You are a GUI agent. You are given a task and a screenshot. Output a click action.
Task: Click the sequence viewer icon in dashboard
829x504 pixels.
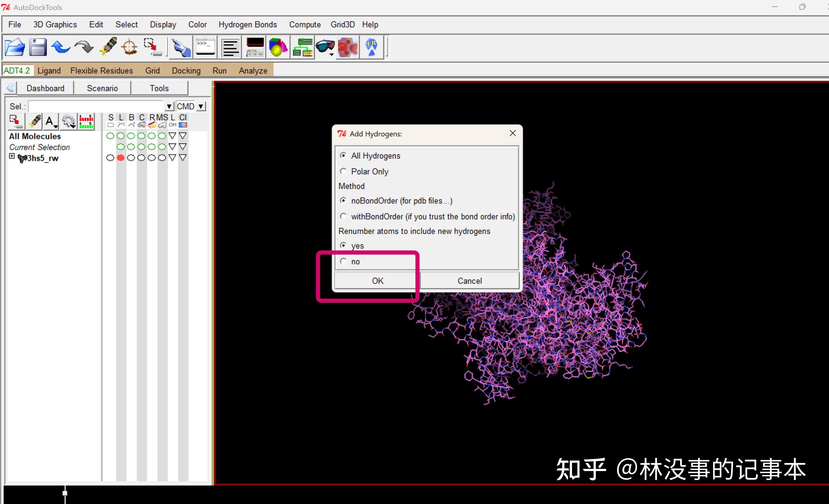coord(86,121)
